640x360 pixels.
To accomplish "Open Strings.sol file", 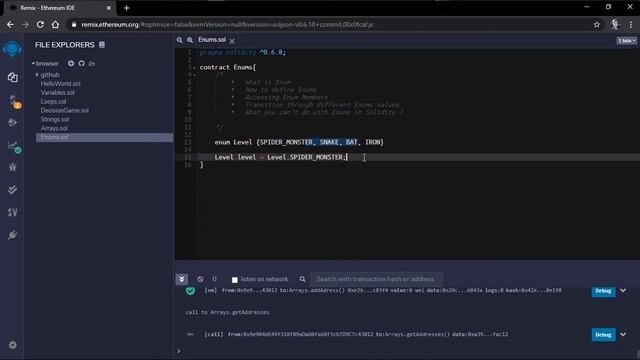I will [x=55, y=120].
